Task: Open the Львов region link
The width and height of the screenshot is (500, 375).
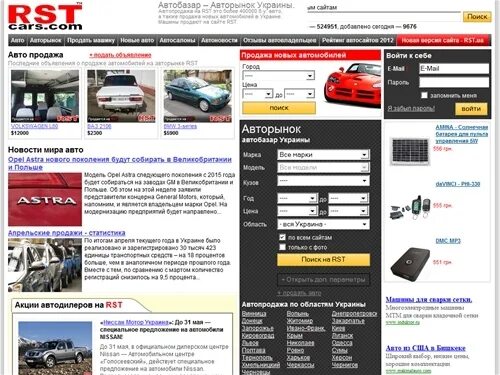Action: (250, 343)
